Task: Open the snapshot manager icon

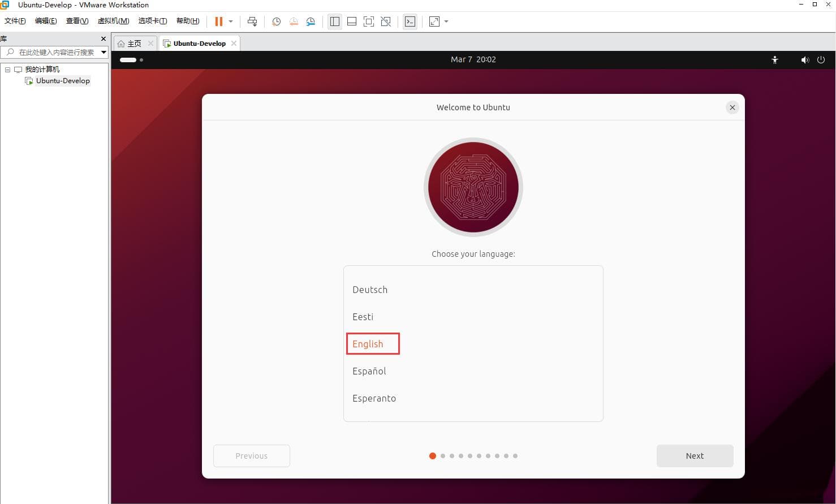Action: 311,21
